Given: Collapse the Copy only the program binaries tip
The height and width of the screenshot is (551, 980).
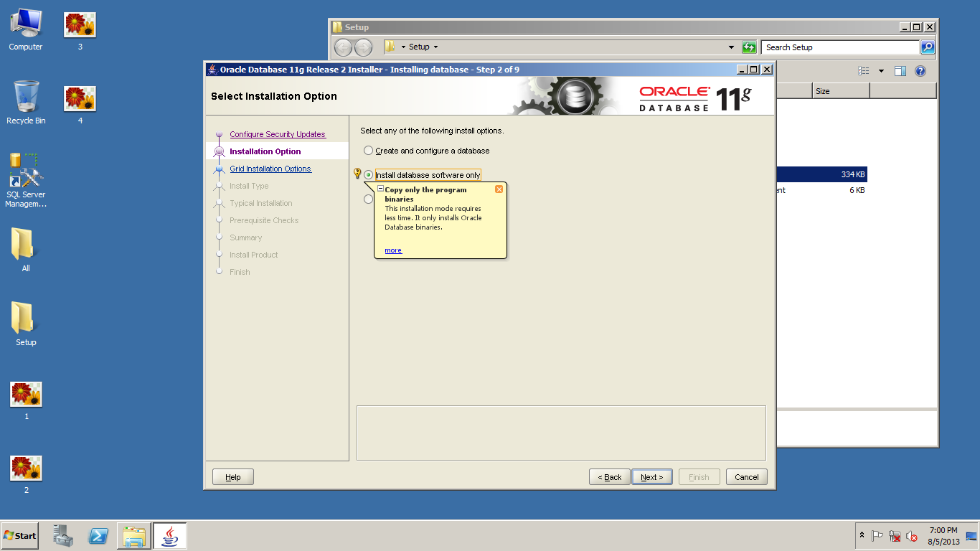Looking at the screenshot, I should (381, 189).
